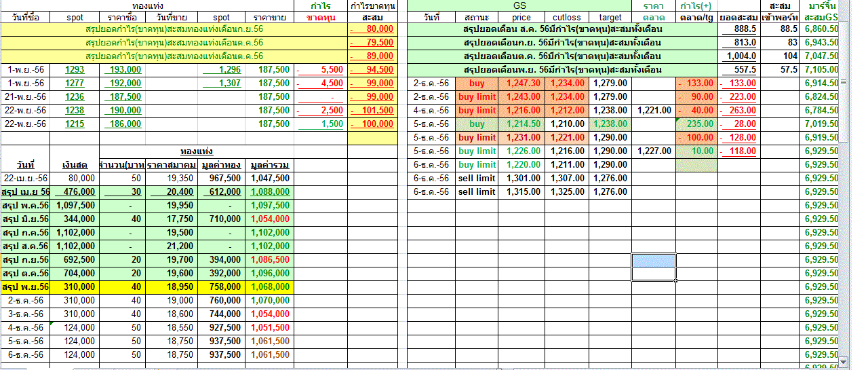Click the cumulative total 1,004.0

pos(738,56)
